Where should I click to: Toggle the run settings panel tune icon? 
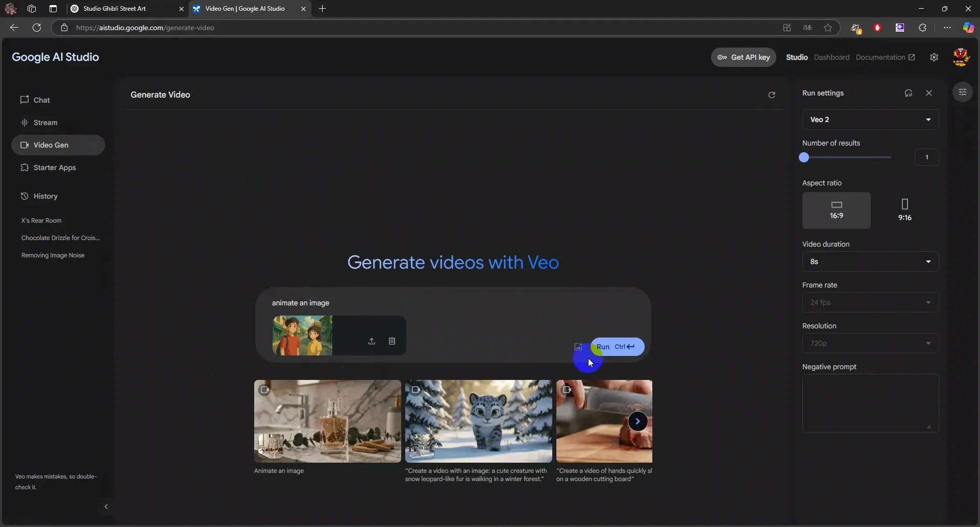[x=963, y=92]
